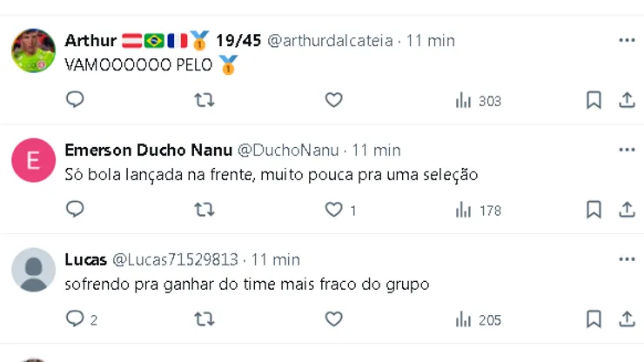Share Arthur's tweet
Viewport: 644px width, 362px height.
pyautogui.click(x=627, y=100)
